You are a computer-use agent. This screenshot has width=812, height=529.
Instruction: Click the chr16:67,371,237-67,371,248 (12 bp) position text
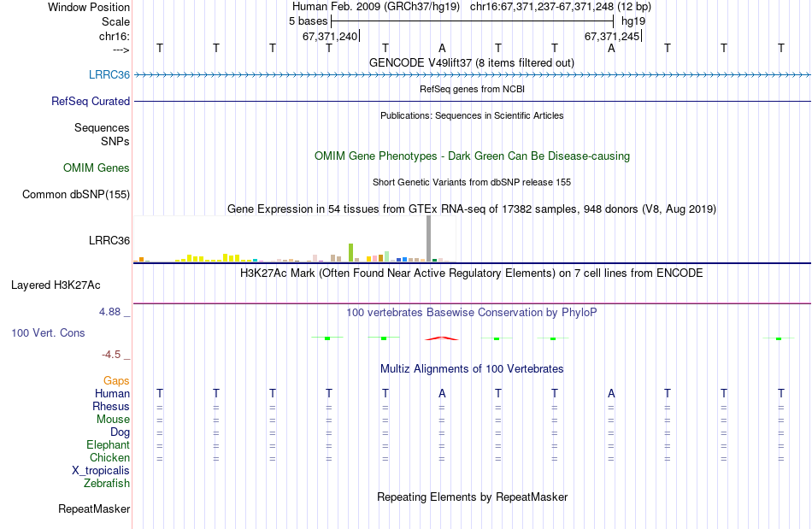point(561,7)
